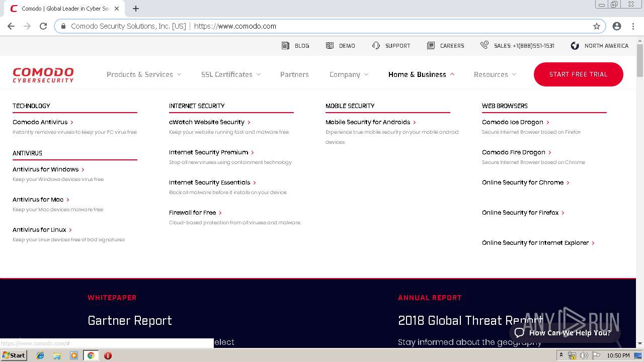Open Antivirus for Windows
644x362 pixels.
(48, 169)
